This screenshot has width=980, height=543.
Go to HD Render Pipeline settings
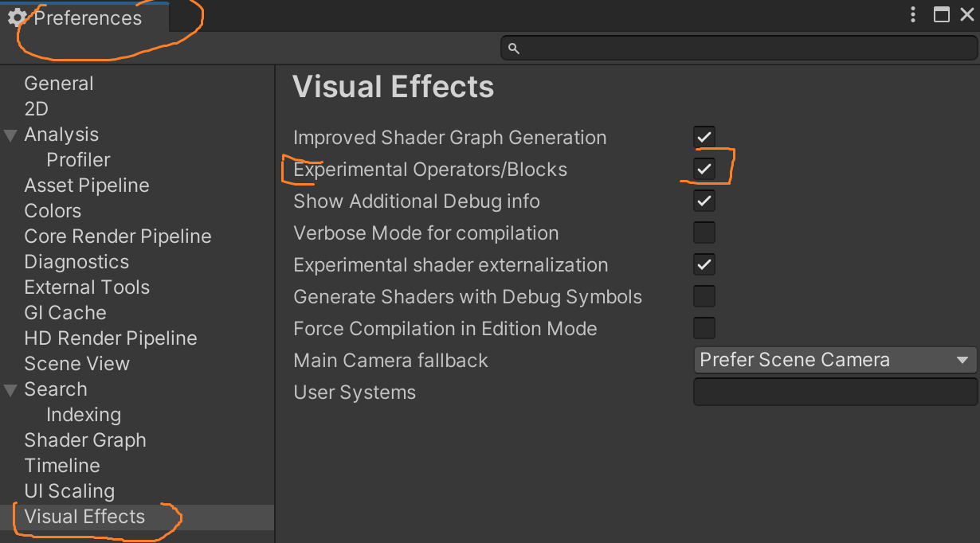(111, 338)
